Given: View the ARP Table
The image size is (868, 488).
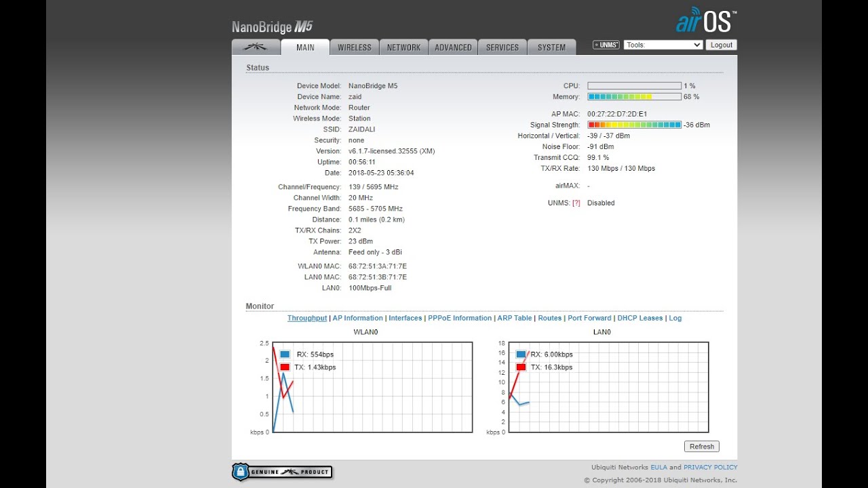Looking at the screenshot, I should [x=515, y=318].
